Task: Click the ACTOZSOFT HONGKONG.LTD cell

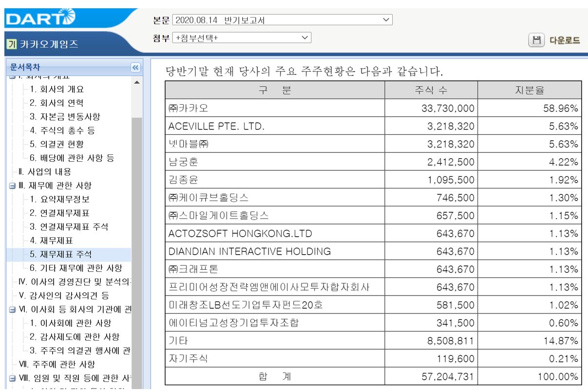Action: click(275, 234)
